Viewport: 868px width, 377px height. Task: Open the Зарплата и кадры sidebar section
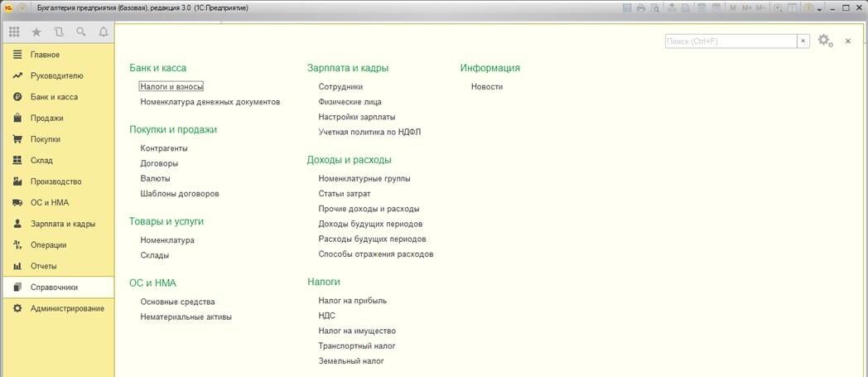point(58,224)
